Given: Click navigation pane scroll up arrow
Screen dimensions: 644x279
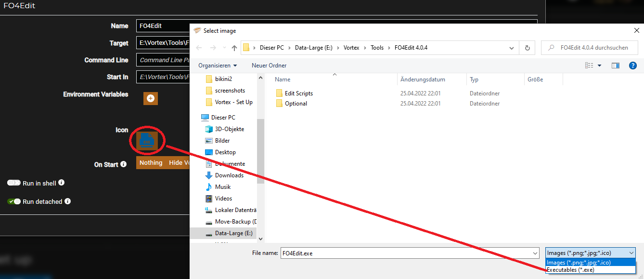Looking at the screenshot, I should [x=261, y=77].
